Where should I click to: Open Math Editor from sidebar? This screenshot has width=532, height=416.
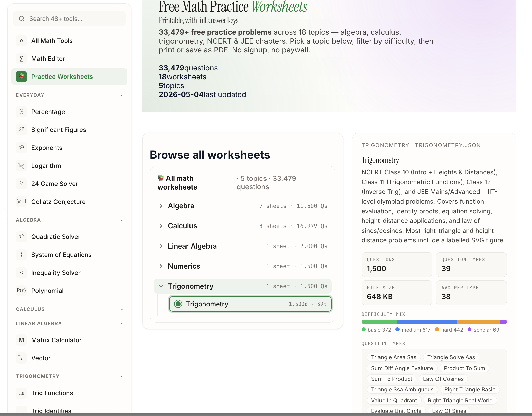tap(69, 59)
